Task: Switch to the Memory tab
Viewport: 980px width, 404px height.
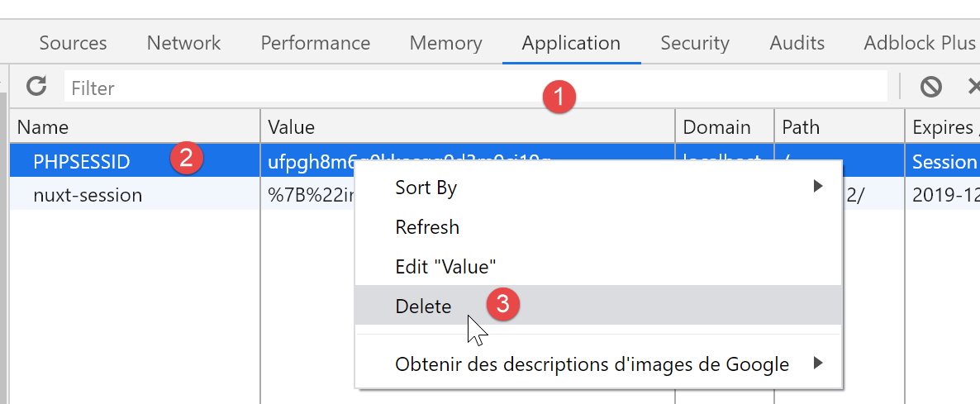Action: pos(445,43)
